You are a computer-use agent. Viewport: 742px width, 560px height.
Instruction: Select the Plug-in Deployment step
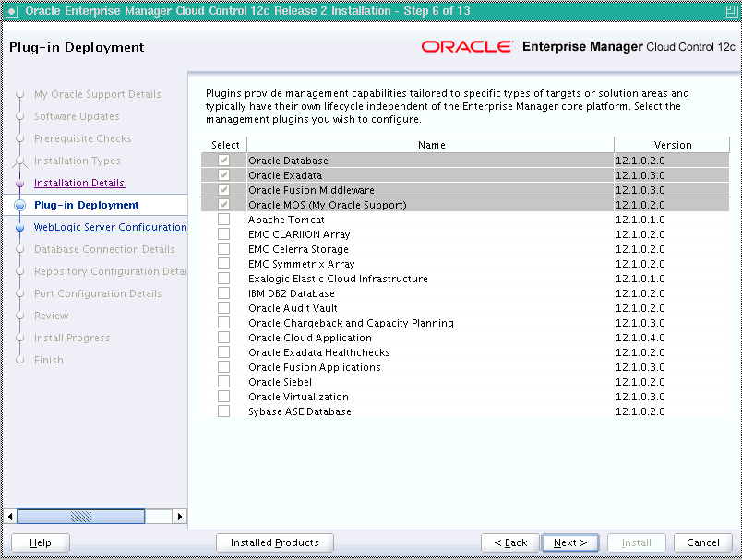[87, 205]
